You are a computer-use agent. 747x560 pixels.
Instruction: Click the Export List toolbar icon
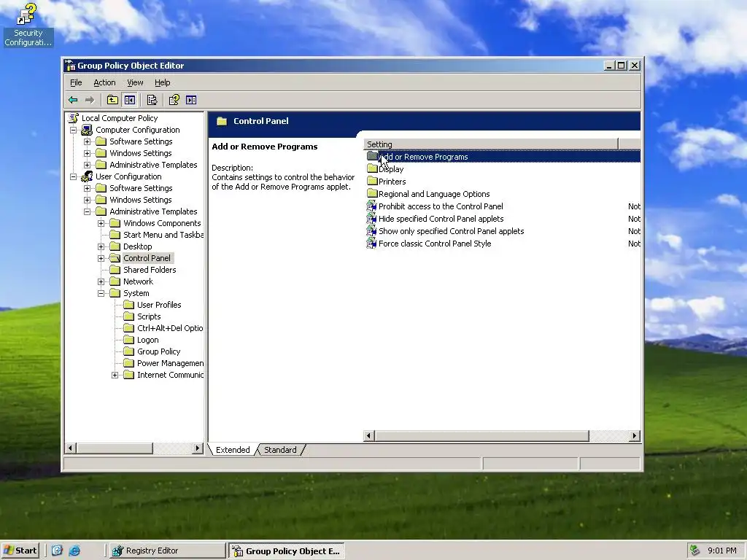point(152,100)
